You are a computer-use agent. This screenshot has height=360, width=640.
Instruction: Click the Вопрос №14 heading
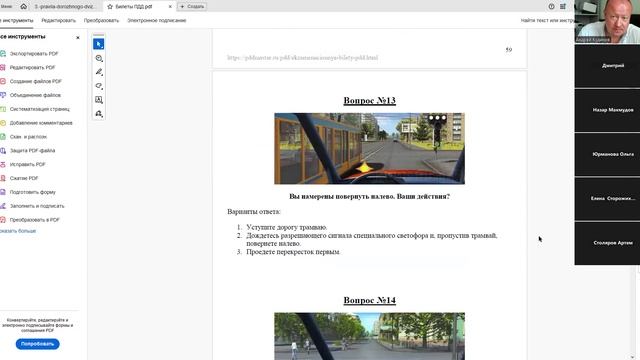369,300
